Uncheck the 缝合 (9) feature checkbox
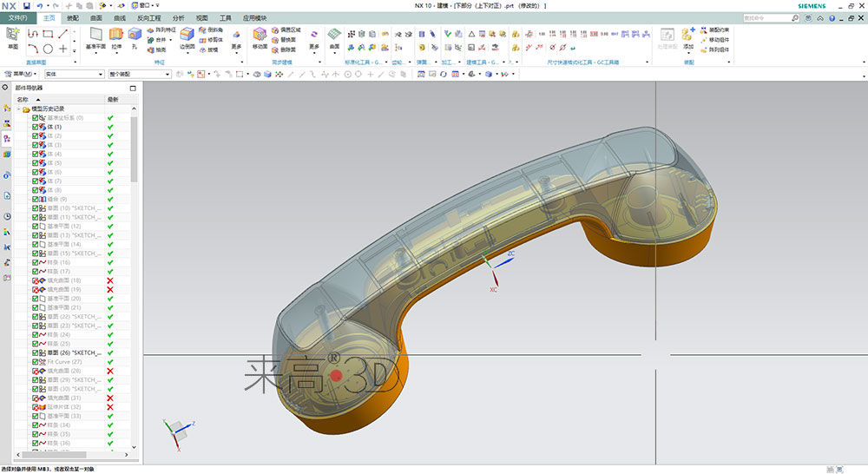 pyautogui.click(x=36, y=199)
